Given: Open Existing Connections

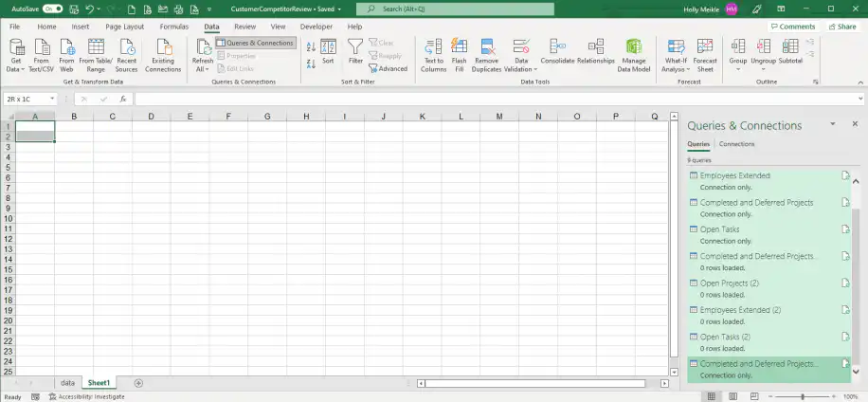Looking at the screenshot, I should (x=163, y=56).
